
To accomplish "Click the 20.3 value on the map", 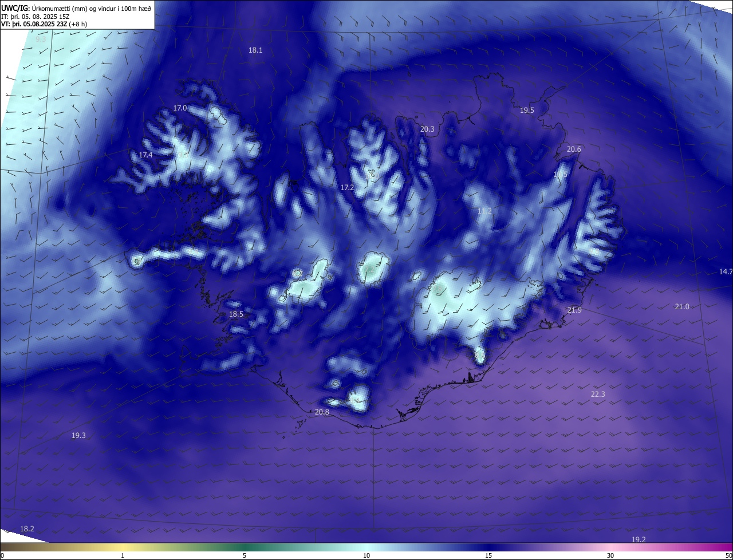I will click(427, 129).
